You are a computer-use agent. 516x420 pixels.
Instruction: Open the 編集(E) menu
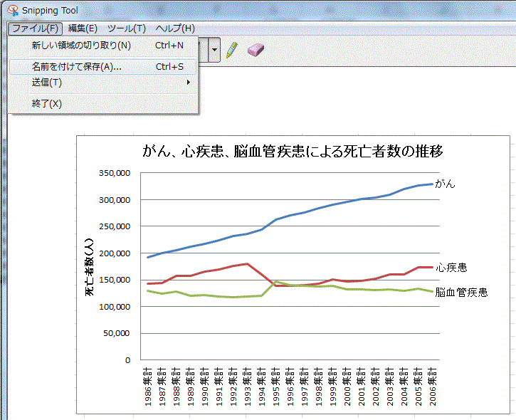(x=83, y=28)
